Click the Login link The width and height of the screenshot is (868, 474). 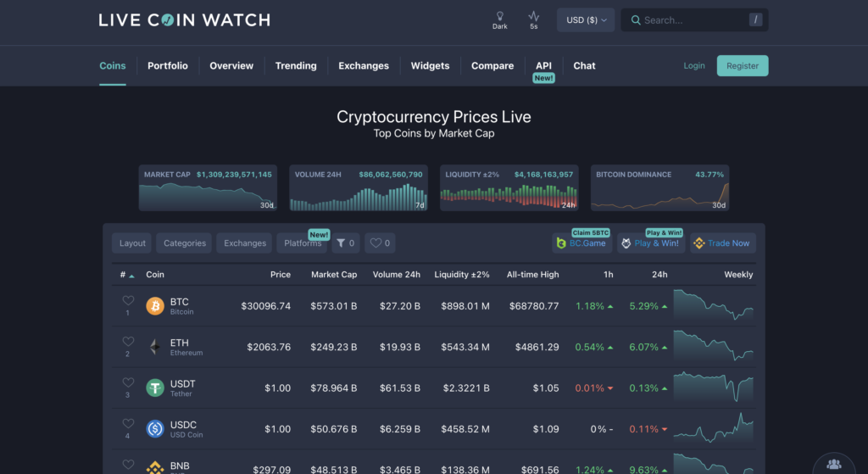click(694, 66)
